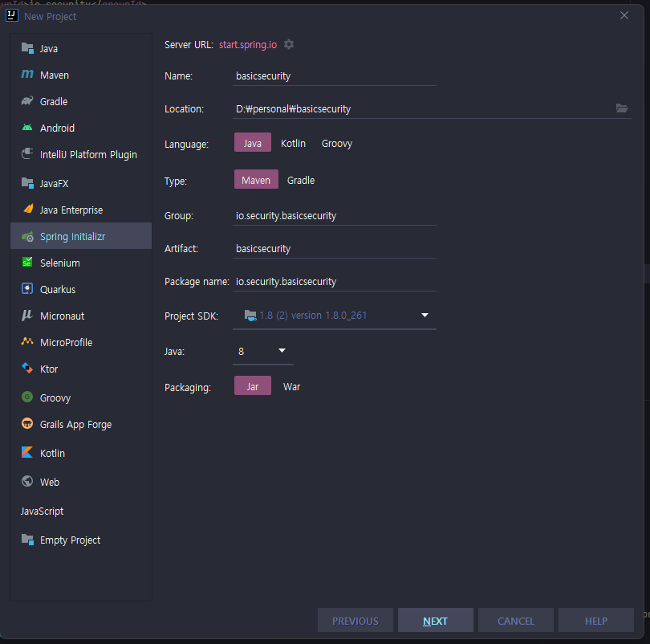Select Jar packaging
Screen dimensions: 650x644
pos(253,385)
